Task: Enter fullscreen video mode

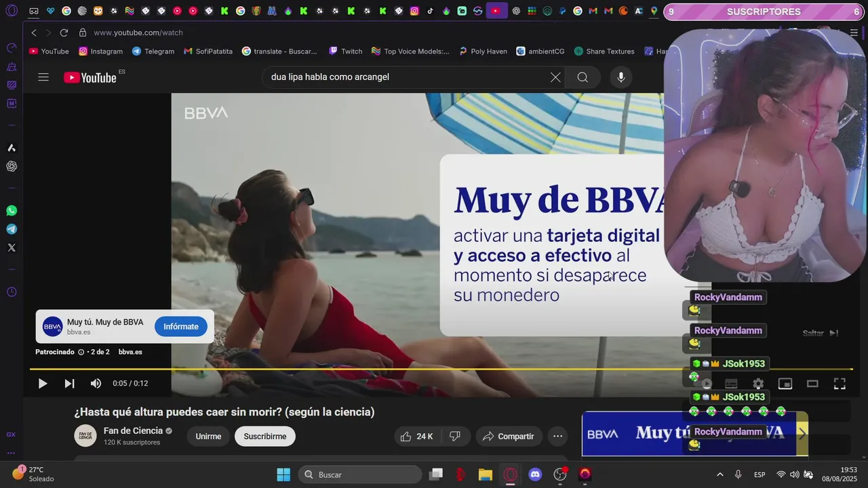Action: (x=840, y=384)
